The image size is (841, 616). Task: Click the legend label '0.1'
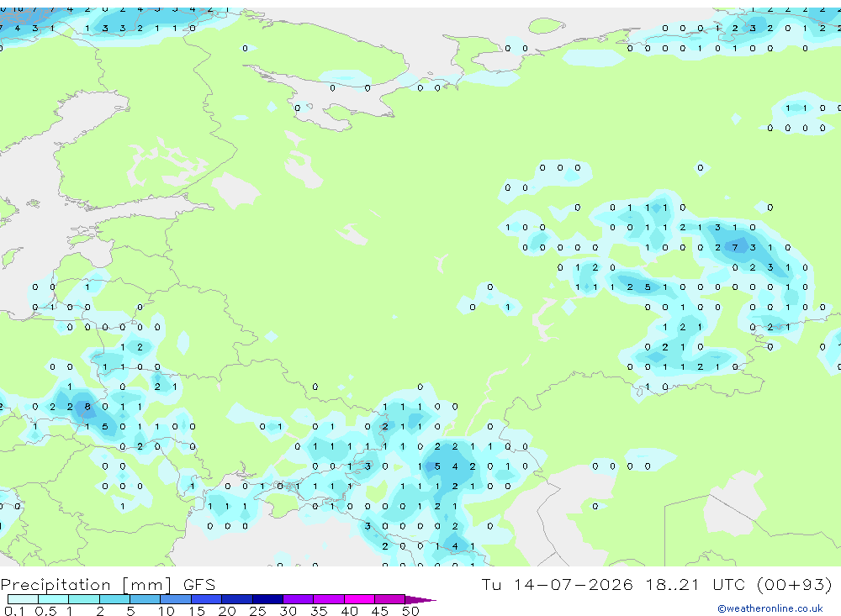point(14,611)
